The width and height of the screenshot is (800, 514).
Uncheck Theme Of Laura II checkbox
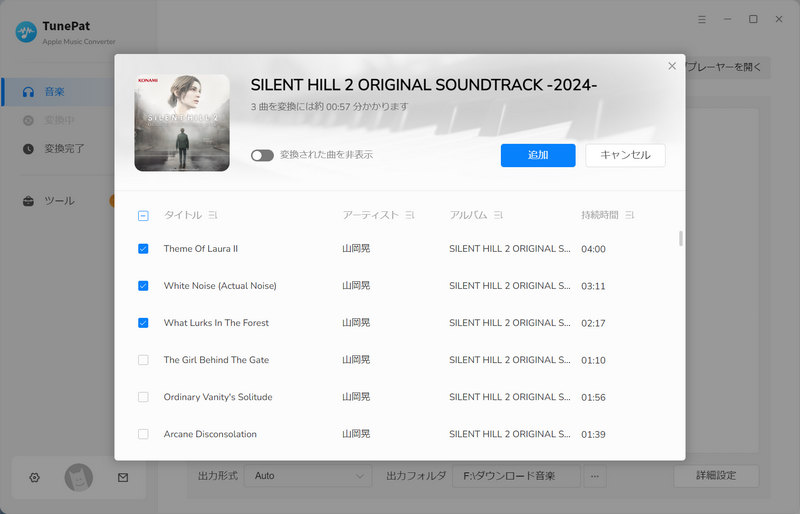coord(143,249)
